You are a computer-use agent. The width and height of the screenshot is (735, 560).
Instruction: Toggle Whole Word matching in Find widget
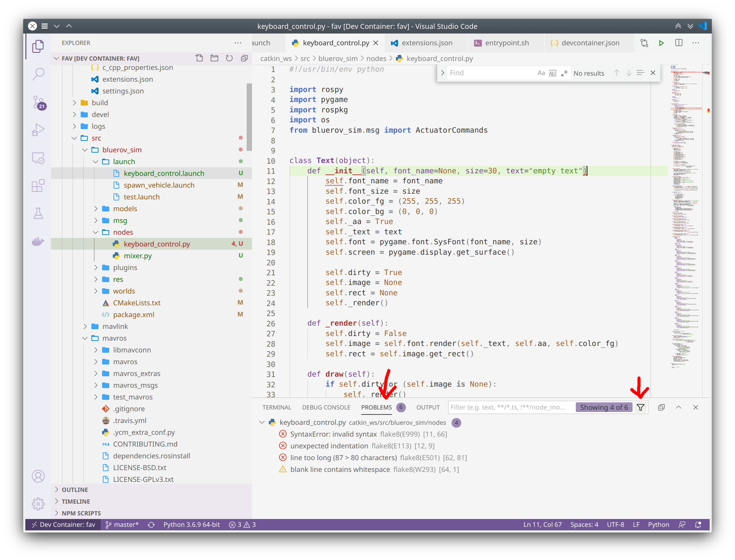tap(553, 73)
